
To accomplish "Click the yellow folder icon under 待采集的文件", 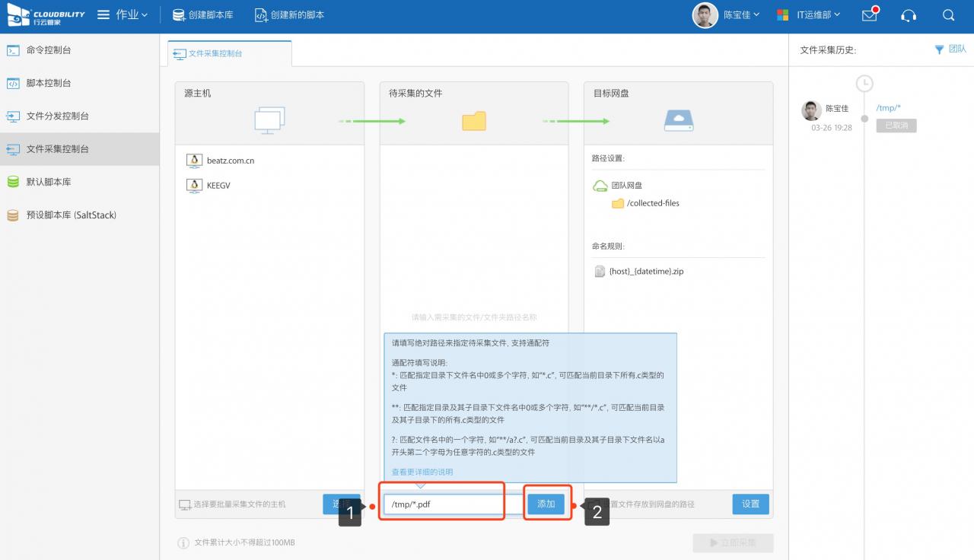I will (473, 121).
